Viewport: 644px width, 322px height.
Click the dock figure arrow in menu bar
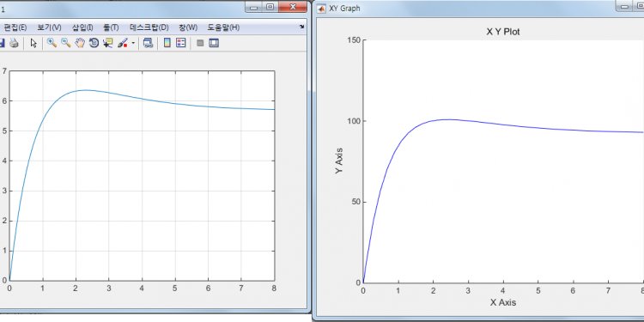coord(302,27)
